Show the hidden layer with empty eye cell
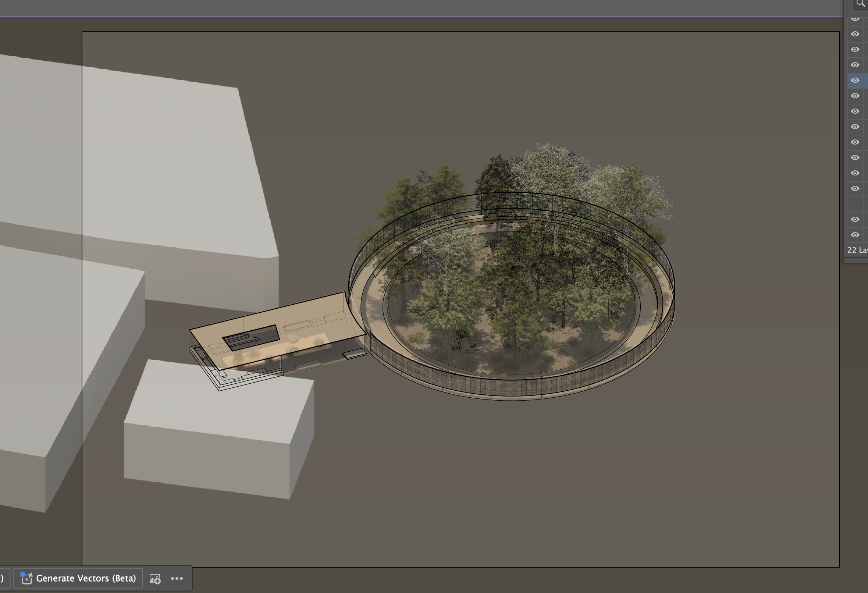This screenshot has height=593, width=868. (855, 204)
